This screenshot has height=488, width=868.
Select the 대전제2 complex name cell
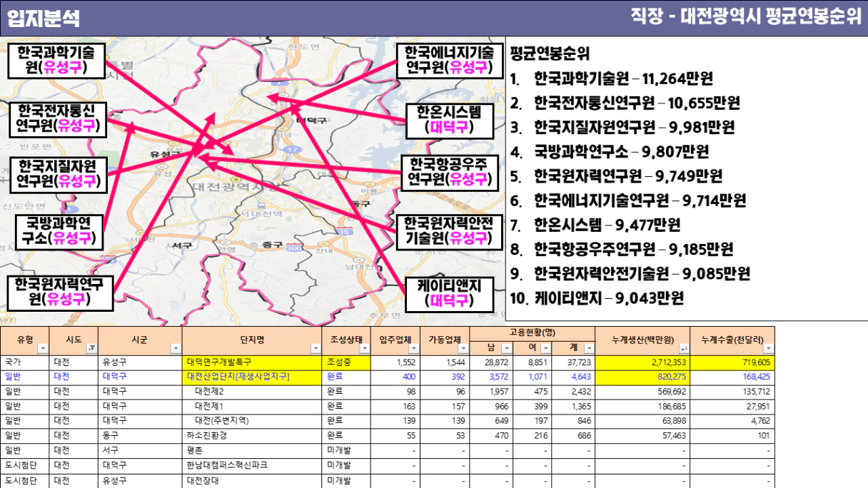tap(252, 392)
